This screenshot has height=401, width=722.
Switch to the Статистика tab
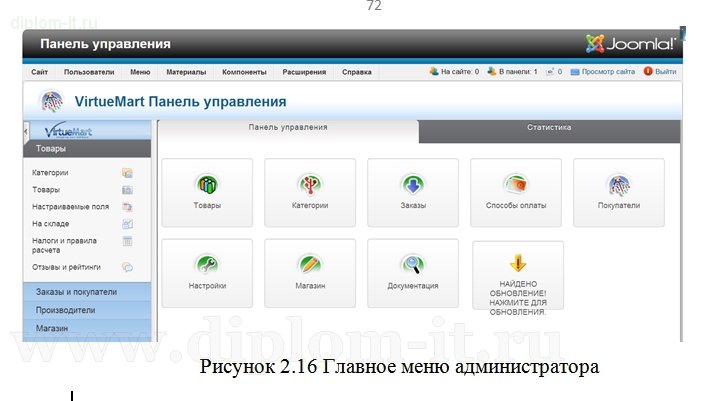(x=549, y=132)
